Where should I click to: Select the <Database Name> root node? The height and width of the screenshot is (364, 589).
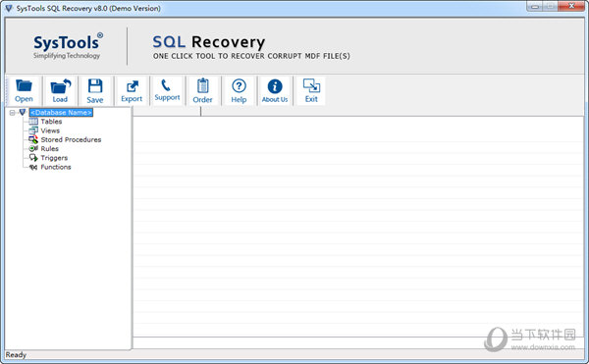pyautogui.click(x=61, y=113)
